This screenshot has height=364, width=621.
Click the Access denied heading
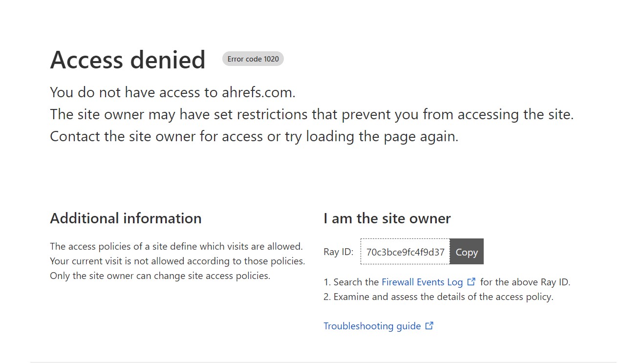click(128, 60)
